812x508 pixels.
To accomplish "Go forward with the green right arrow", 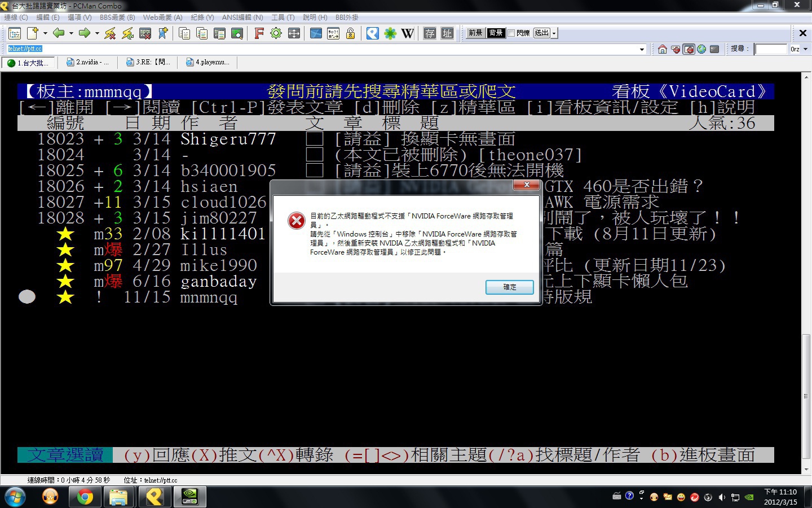I will (x=85, y=33).
